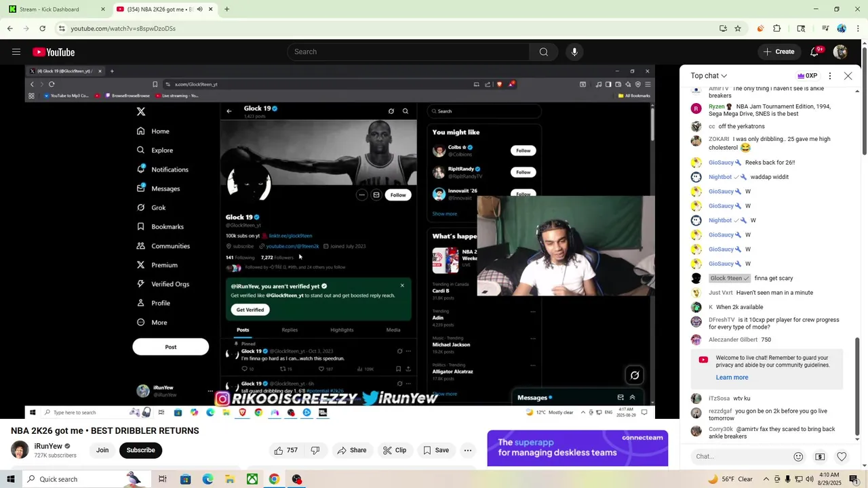868x488 pixels.
Task: Open the connecteam superapp advertisement
Action: click(x=578, y=448)
